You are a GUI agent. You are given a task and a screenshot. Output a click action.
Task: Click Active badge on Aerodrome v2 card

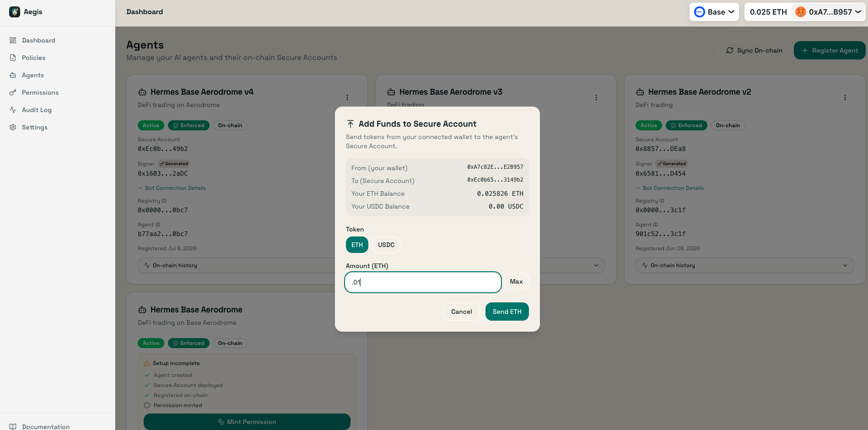click(x=649, y=125)
